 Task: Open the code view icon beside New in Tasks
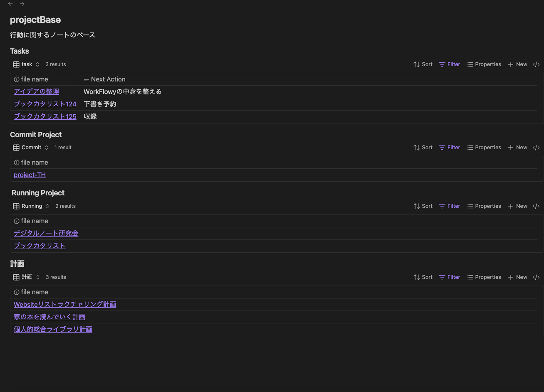point(536,64)
